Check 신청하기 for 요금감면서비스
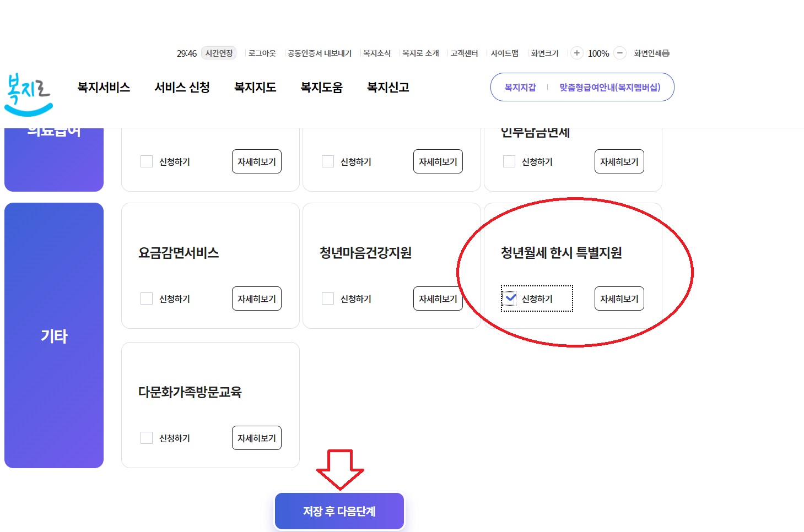This screenshot has width=804, height=532. pos(147,298)
